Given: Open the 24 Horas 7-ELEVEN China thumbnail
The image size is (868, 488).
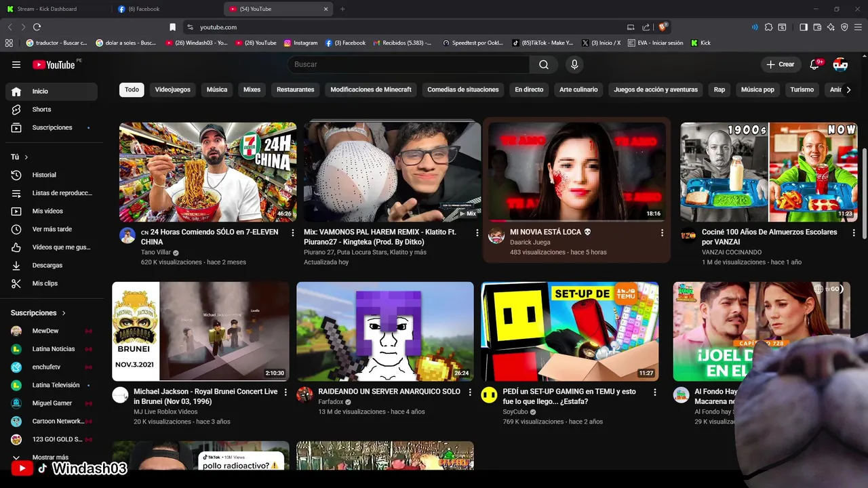Looking at the screenshot, I should click(208, 172).
